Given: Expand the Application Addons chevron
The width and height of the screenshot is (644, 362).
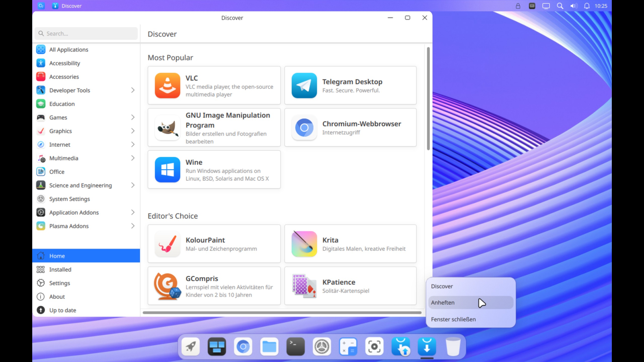Looking at the screenshot, I should [133, 212].
